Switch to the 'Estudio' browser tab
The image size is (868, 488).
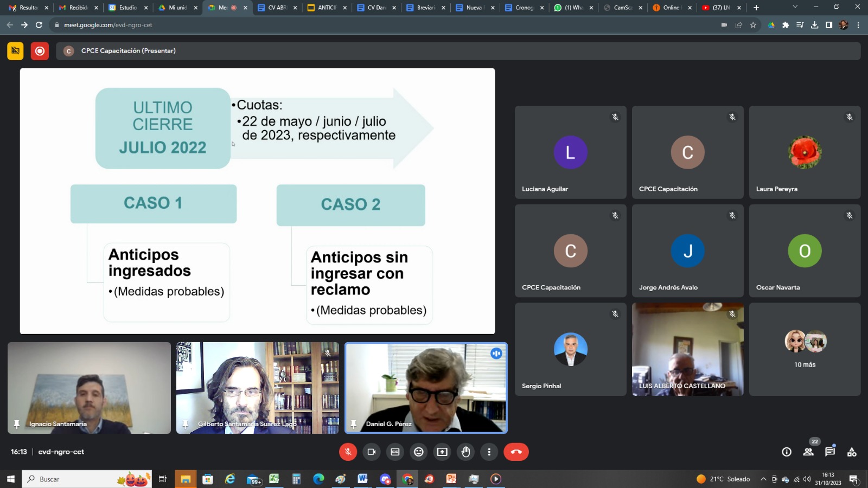coord(127,8)
